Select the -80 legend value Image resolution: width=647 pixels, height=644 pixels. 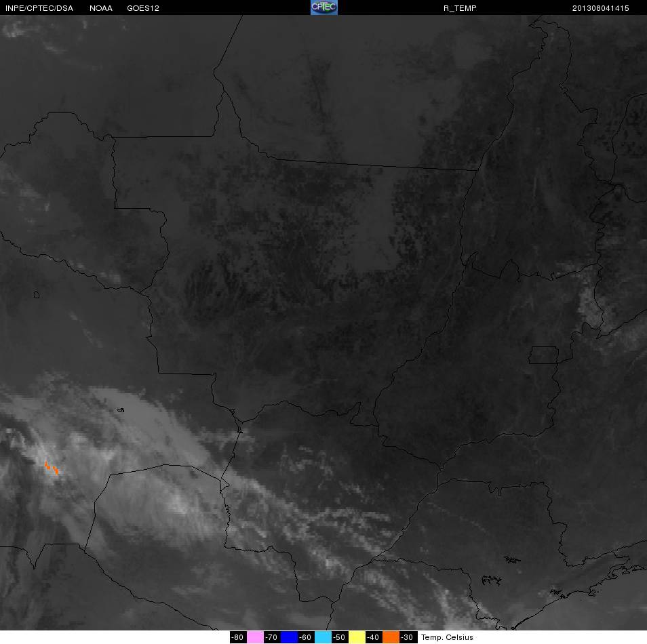click(237, 637)
